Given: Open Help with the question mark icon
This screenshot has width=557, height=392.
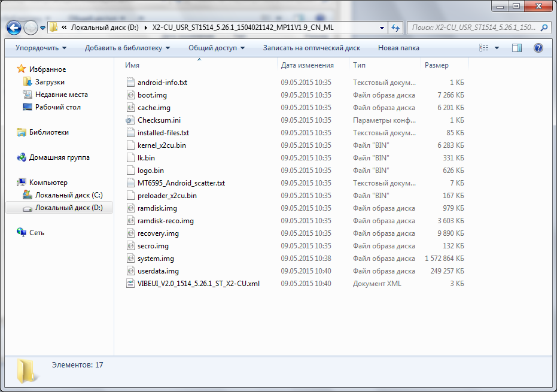Looking at the screenshot, I should pos(538,48).
